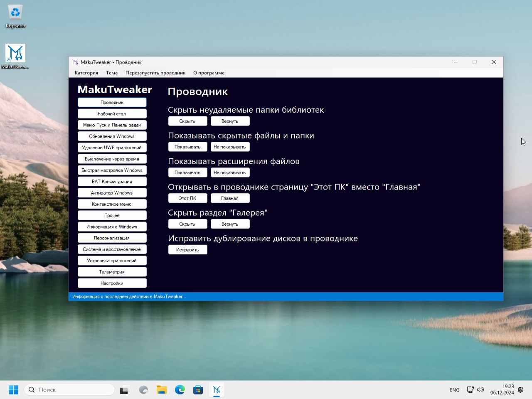Open the Recycle Bin desktop icon
This screenshot has height=399, width=532.
(x=15, y=17)
